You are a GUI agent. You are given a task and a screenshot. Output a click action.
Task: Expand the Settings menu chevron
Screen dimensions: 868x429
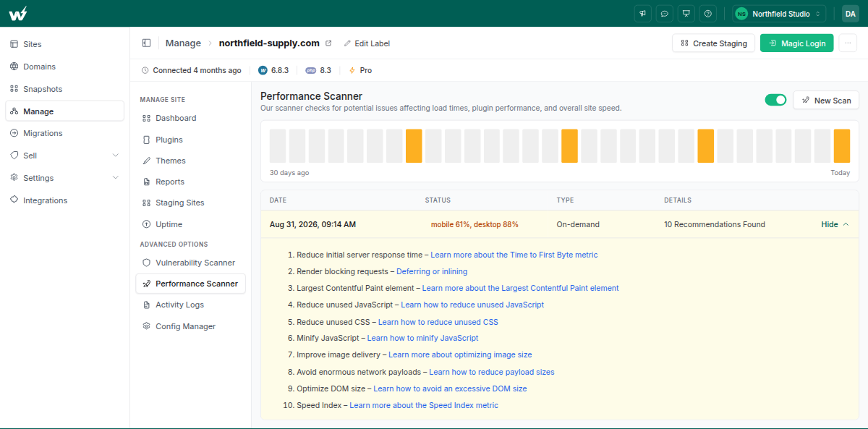(116, 178)
